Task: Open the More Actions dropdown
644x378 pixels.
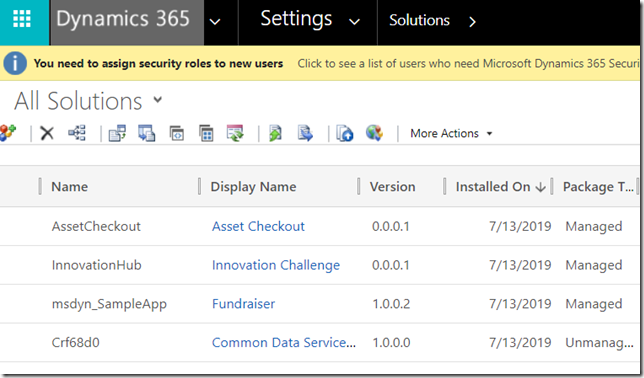Action: (451, 133)
